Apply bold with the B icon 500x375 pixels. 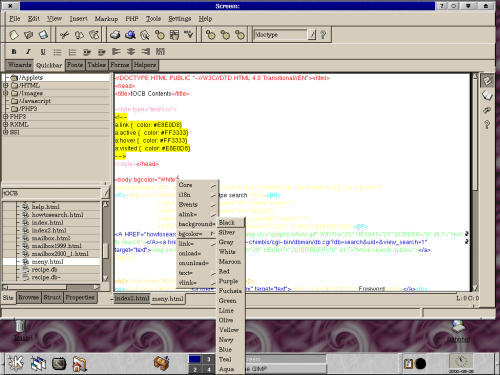[x=14, y=52]
